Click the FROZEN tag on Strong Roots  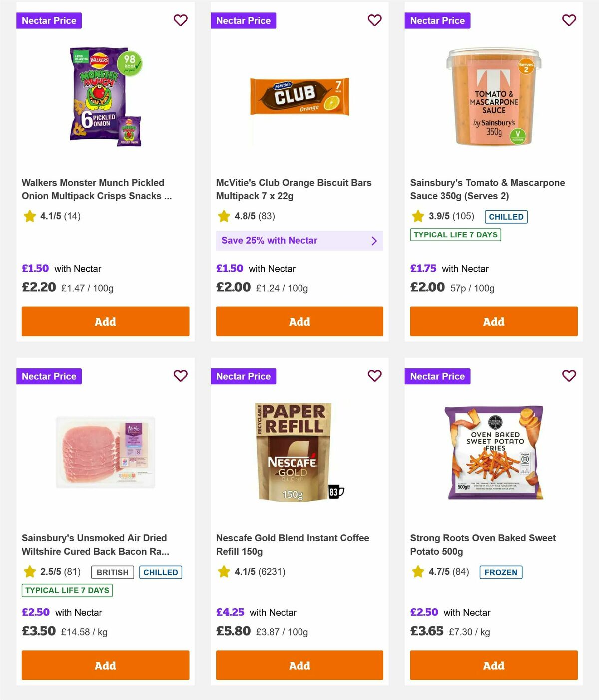click(501, 572)
